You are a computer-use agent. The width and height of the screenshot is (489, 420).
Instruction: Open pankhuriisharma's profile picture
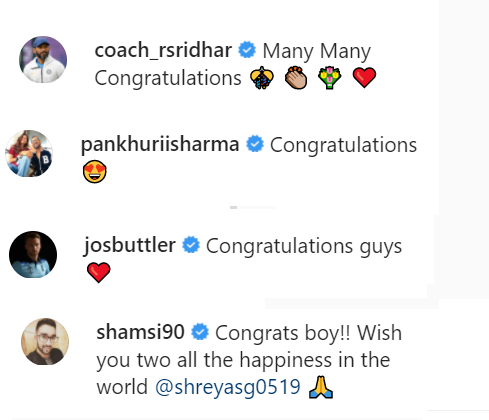pos(29,153)
